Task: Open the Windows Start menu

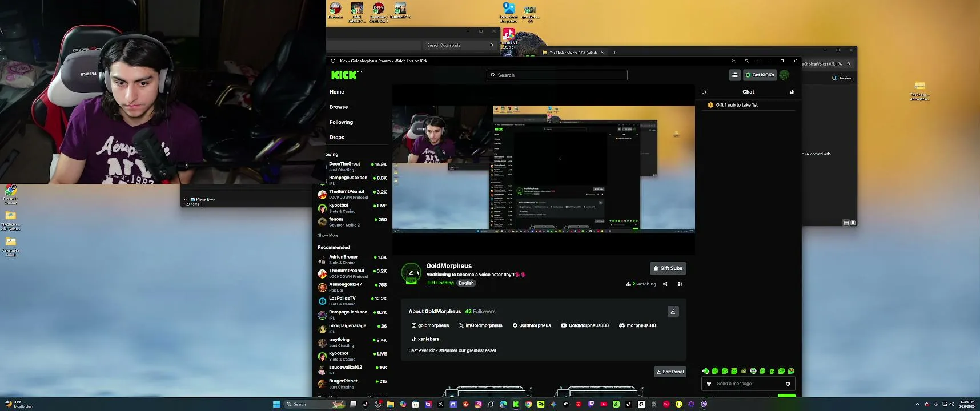Action: 276,404
